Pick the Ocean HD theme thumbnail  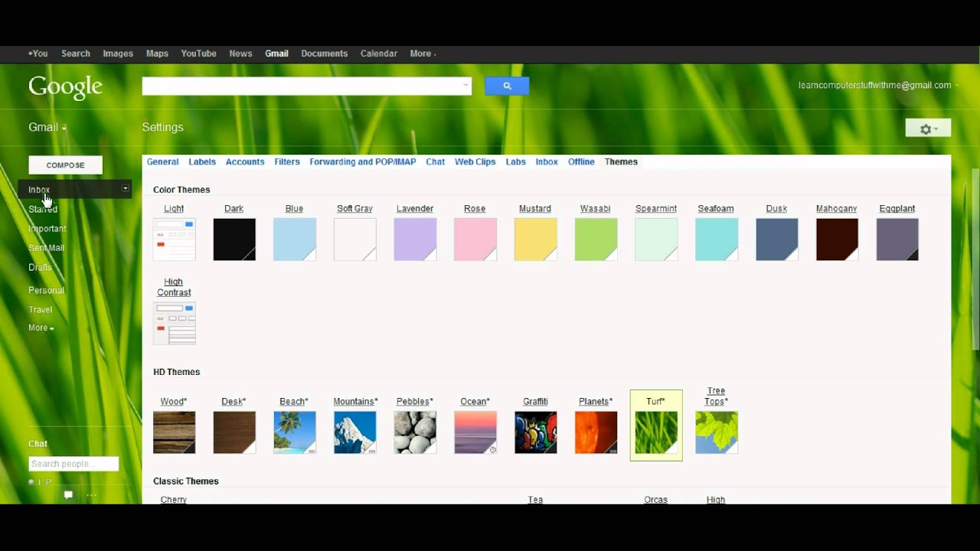click(x=475, y=432)
